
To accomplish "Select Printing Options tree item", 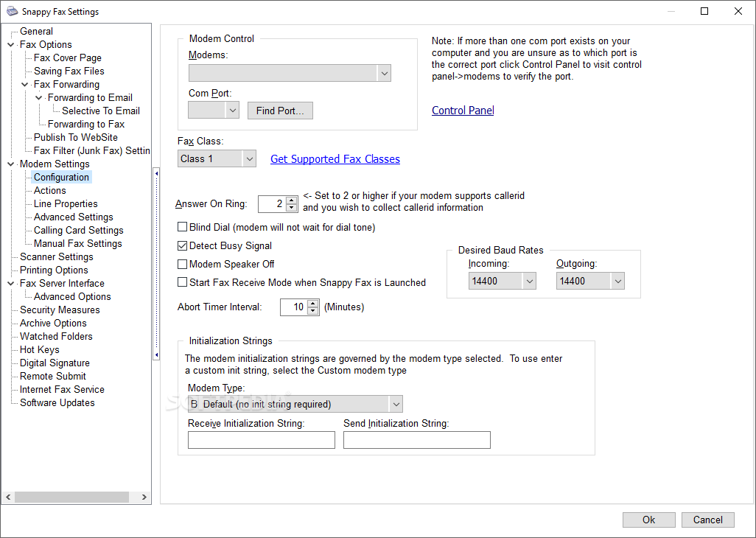I will 54,270.
